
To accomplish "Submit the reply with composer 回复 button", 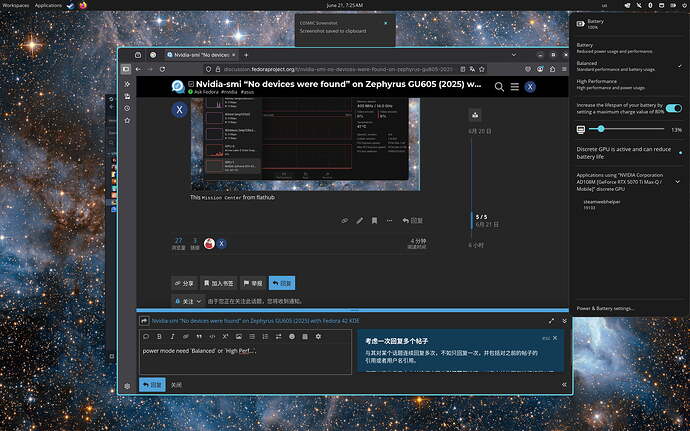I will [x=152, y=385].
